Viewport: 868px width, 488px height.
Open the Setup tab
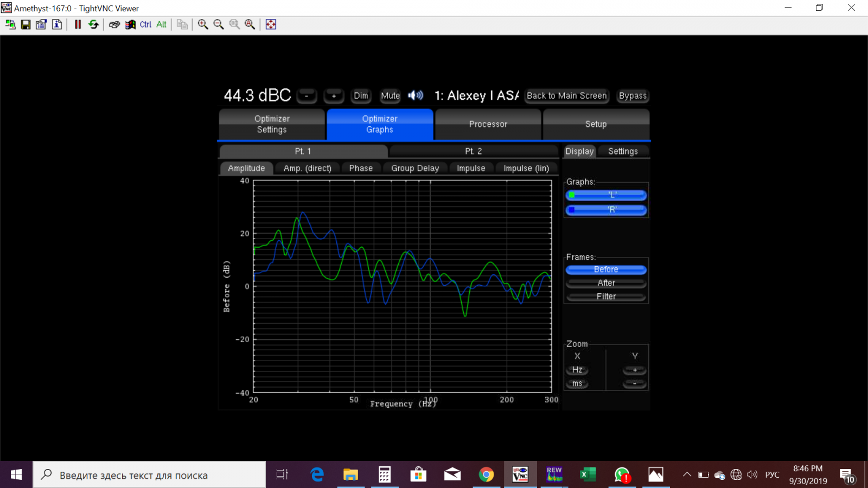point(596,124)
